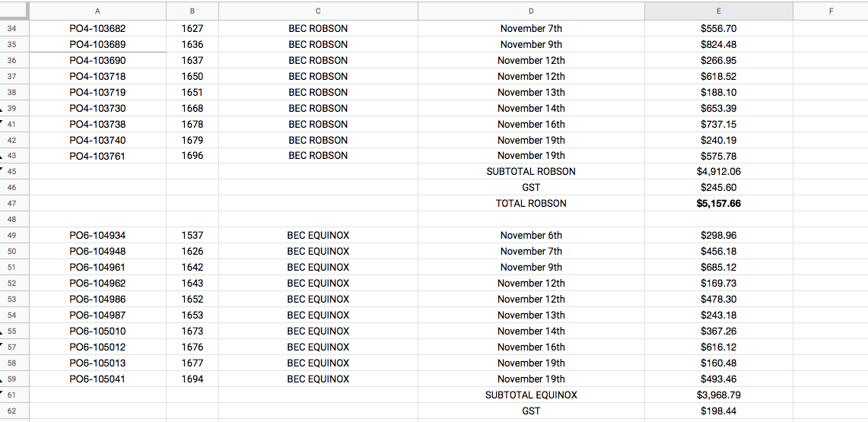Select cell containing PO4-103682
This screenshot has width=868, height=422.
tap(97, 29)
